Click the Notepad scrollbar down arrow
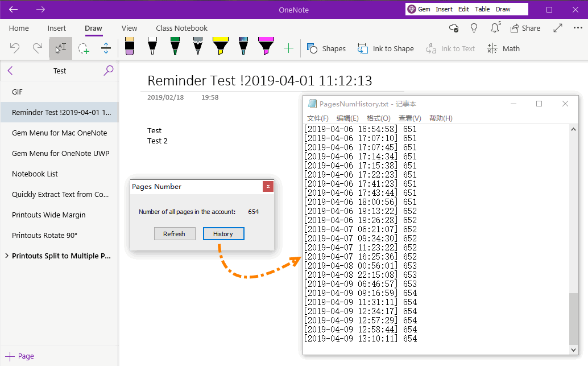This screenshot has height=366, width=588. (x=573, y=349)
